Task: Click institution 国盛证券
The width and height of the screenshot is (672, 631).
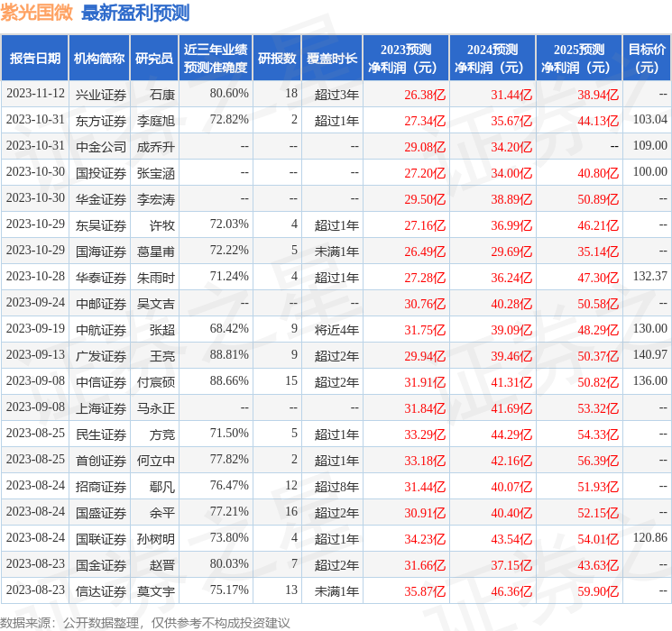Action: [101, 513]
